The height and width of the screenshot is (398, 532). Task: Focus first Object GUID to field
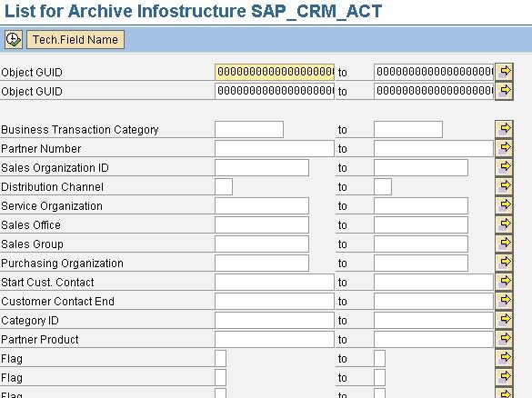click(x=434, y=72)
